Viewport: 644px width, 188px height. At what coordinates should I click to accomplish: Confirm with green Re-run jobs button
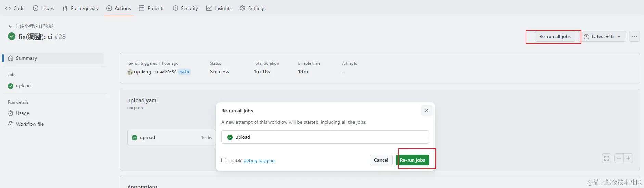tap(412, 160)
